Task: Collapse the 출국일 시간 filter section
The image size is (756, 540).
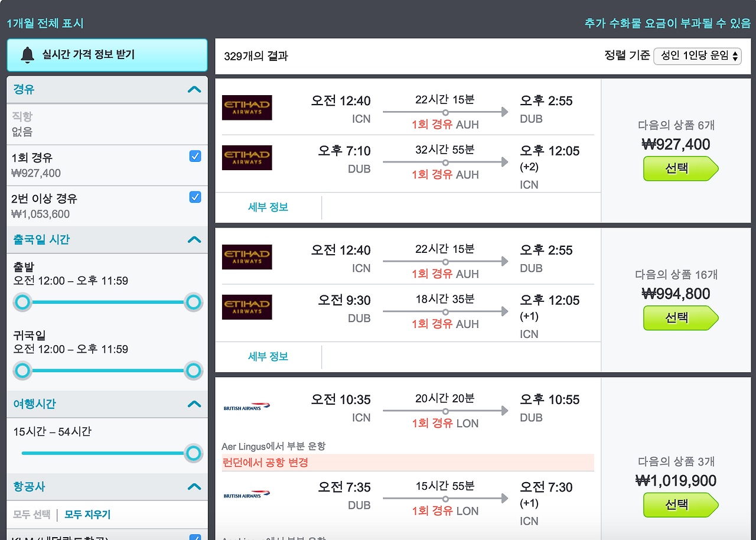Action: (x=194, y=239)
